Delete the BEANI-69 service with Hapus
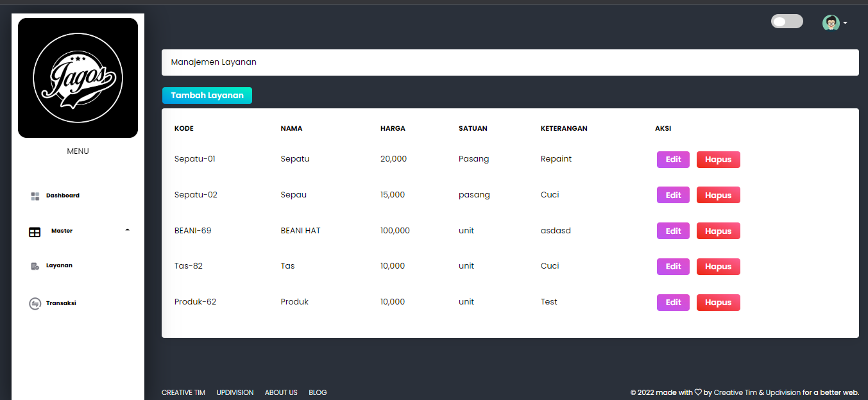The image size is (868, 400). pos(718,231)
